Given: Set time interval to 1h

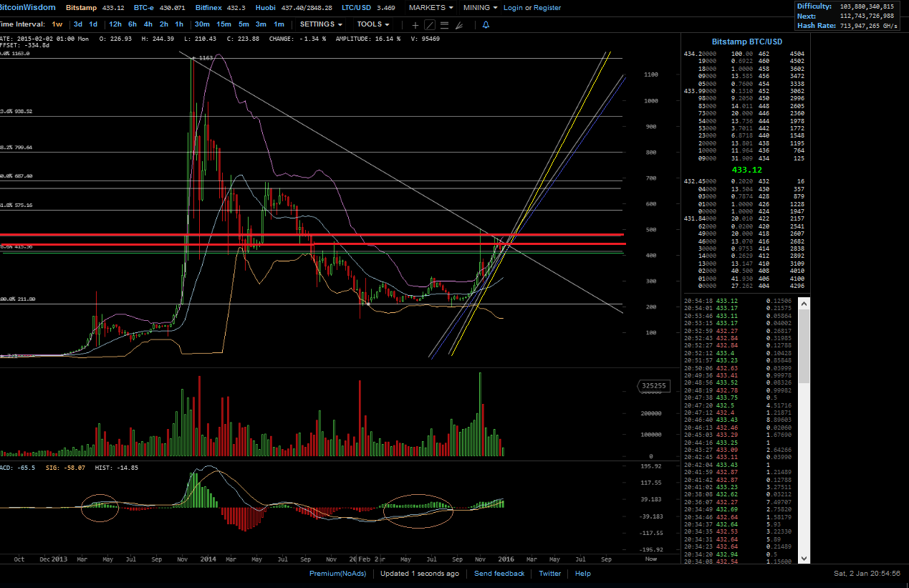Looking at the screenshot, I should (179, 24).
